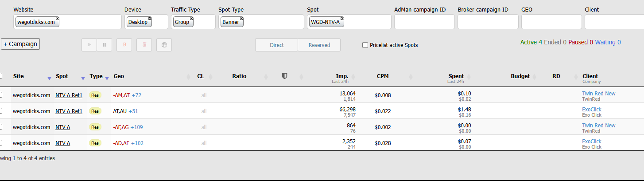Remove wegotdicks.com tag from Website filter
The width and height of the screenshot is (644, 181).
[58, 19]
